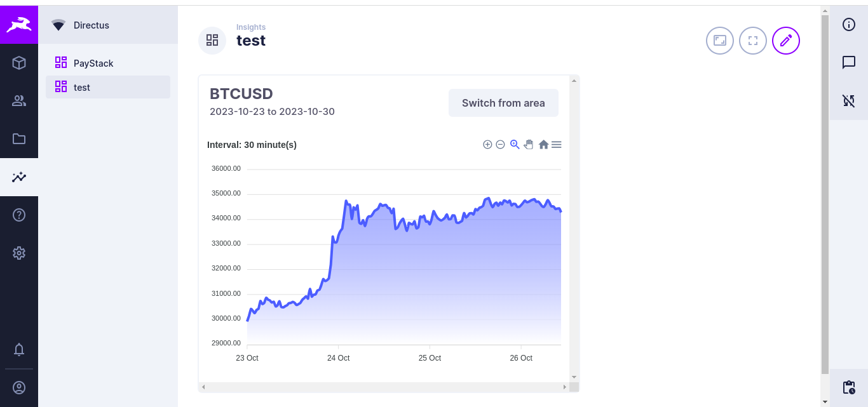Image resolution: width=868 pixels, height=407 pixels.
Task: Open the Content module cube icon
Action: (x=19, y=63)
